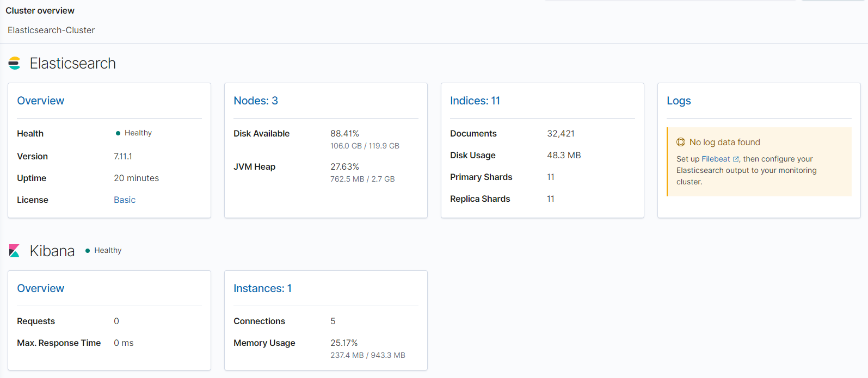Click Disk Available value 88.41%
This screenshot has height=378, width=868.
345,133
